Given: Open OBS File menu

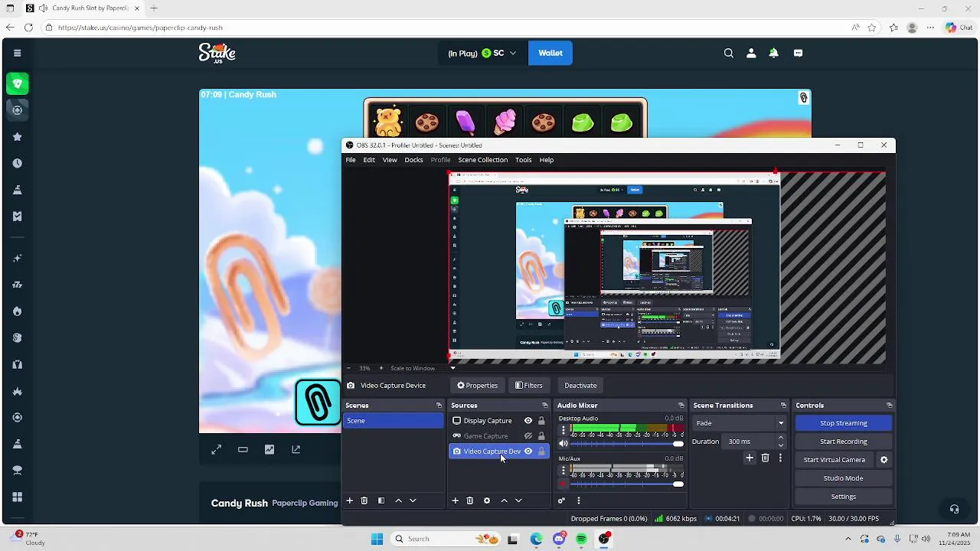Looking at the screenshot, I should click(351, 160).
